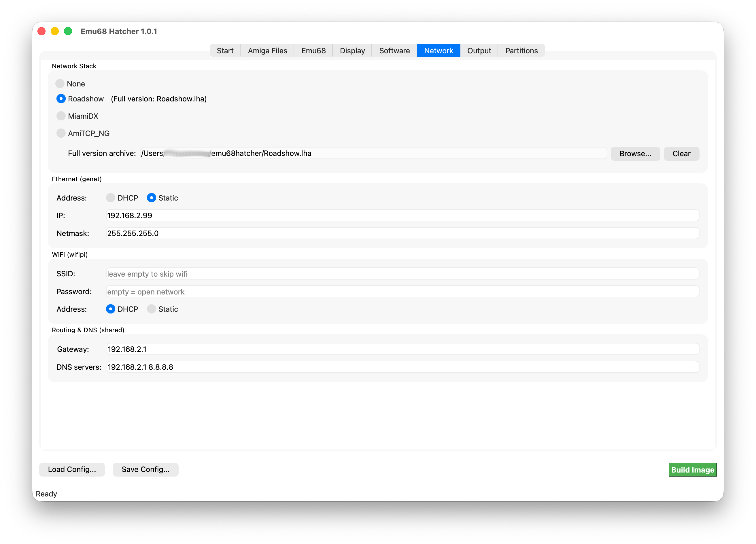756x544 pixels.
Task: Click the WiFi Password field
Action: (402, 292)
